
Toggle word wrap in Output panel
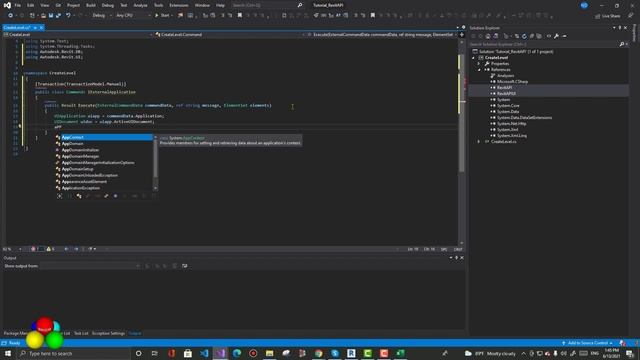184,266
